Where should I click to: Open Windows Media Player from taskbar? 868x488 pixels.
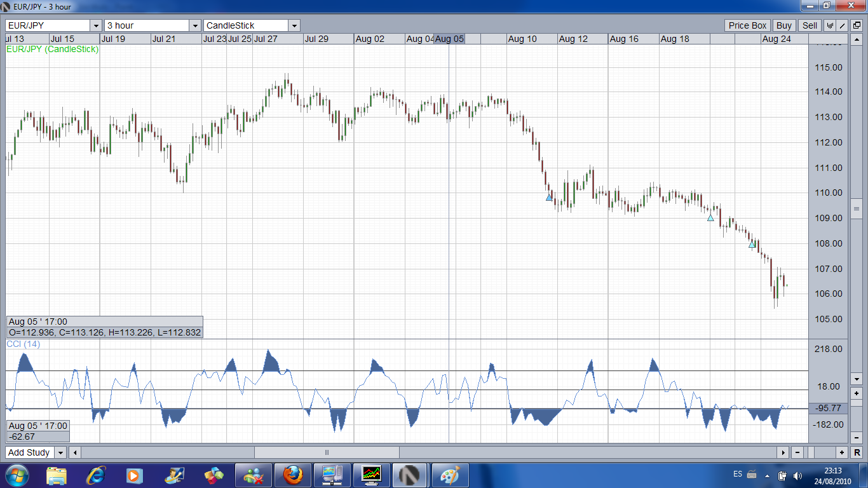coord(135,475)
